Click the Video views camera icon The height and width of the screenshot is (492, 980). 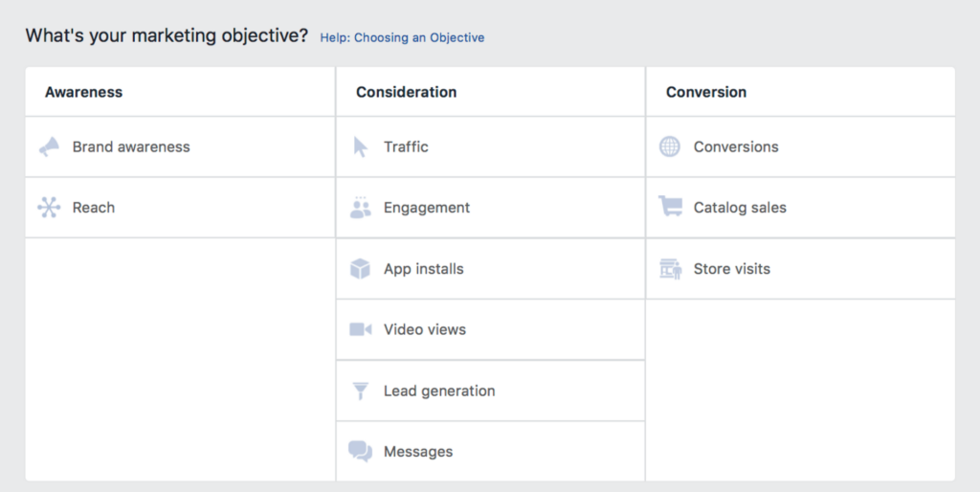pyautogui.click(x=360, y=329)
